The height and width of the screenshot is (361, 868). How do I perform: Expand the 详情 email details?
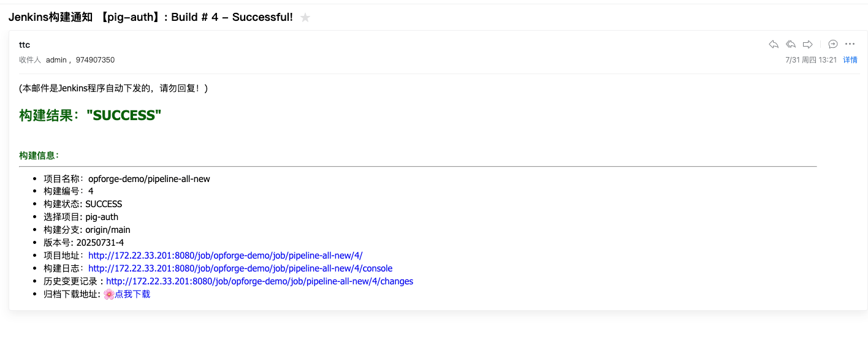point(850,60)
